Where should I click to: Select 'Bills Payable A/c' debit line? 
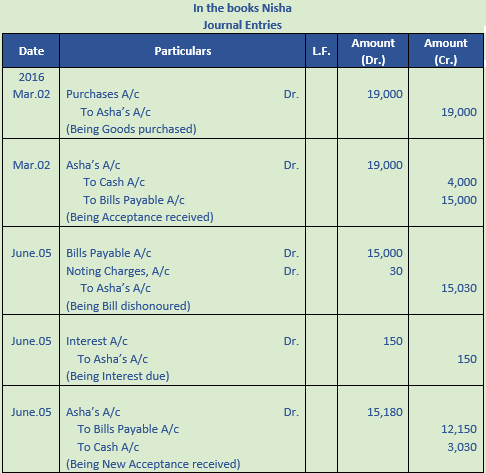(109, 253)
